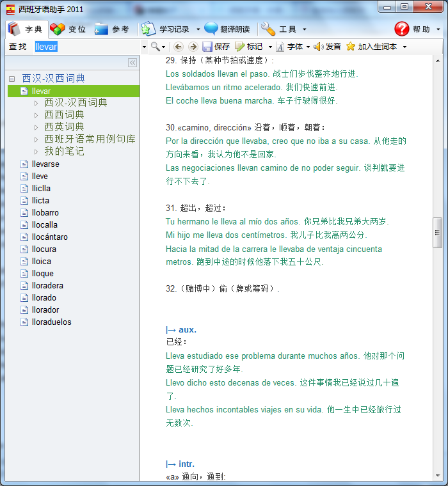
Task: Open the 翻译朗读 translation reader
Action: coord(227,29)
